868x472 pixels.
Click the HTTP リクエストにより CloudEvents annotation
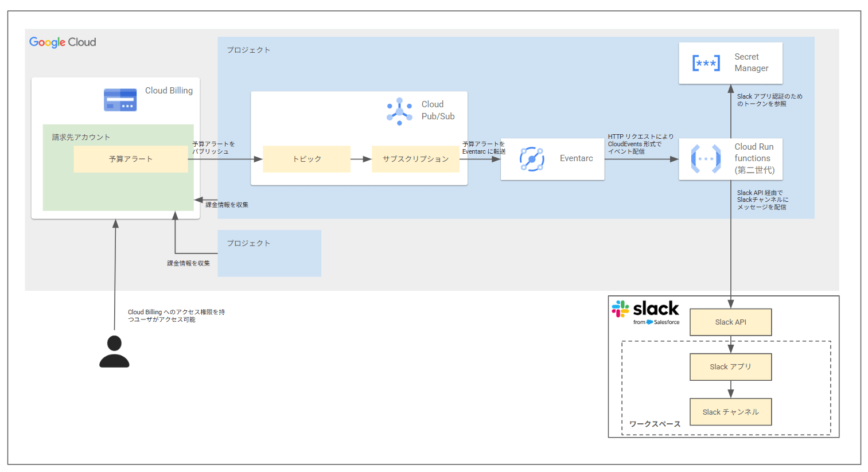pos(640,144)
